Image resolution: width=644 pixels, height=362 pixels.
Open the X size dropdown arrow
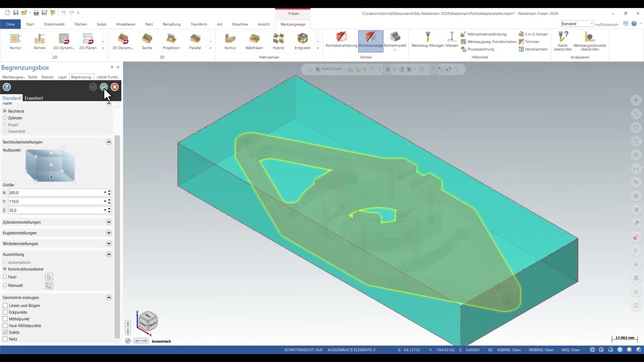105,193
